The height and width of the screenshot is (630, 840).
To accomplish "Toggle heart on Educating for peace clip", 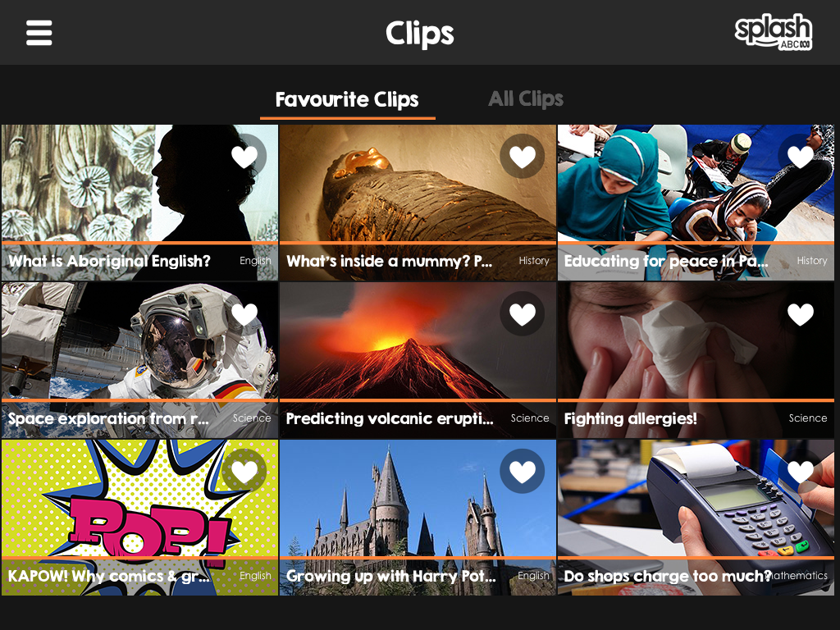I will [801, 157].
